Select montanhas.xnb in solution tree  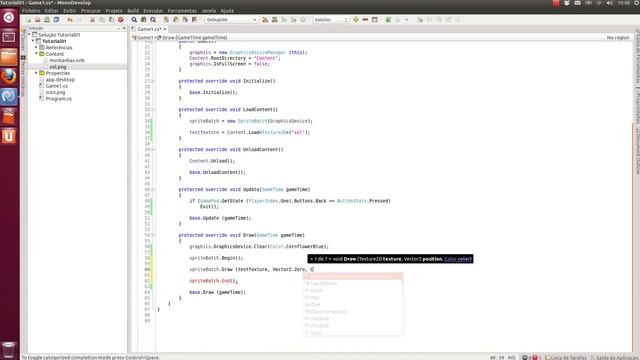point(67,60)
